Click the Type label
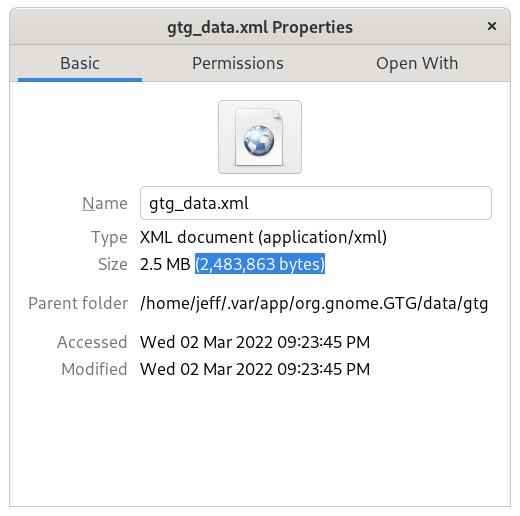The image size is (520, 516). pos(109,238)
